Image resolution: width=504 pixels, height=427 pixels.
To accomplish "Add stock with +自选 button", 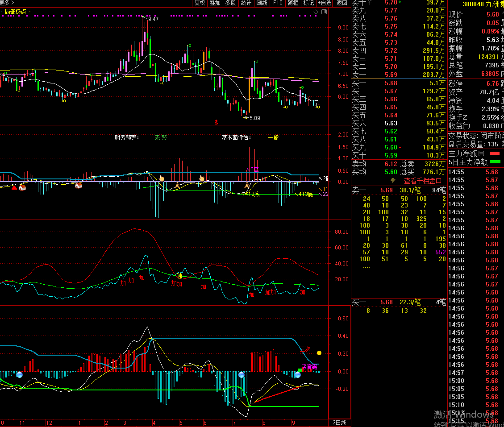I will [325, 3].
